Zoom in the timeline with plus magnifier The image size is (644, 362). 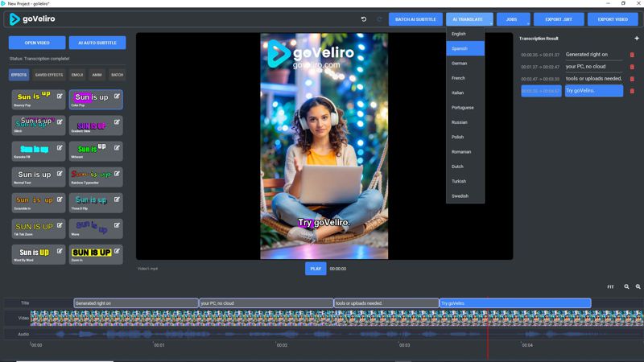point(638,287)
